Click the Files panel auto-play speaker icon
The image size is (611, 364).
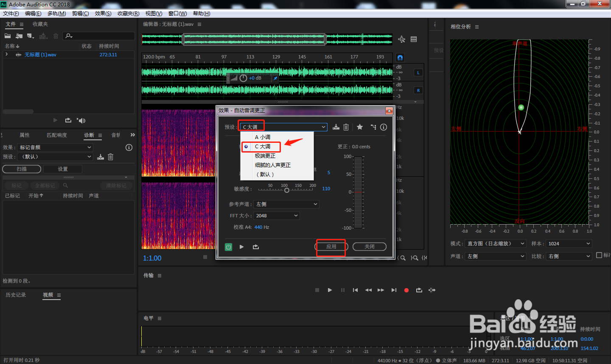(x=81, y=120)
